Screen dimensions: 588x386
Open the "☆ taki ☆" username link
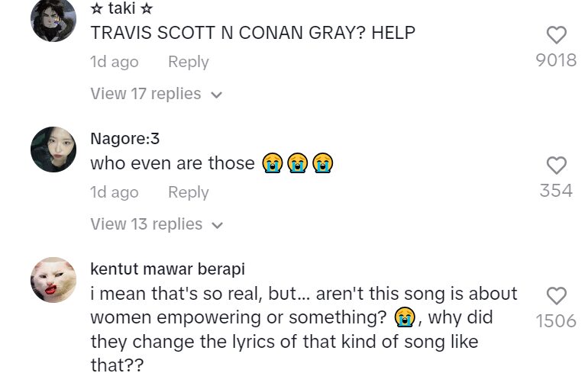pos(121,8)
